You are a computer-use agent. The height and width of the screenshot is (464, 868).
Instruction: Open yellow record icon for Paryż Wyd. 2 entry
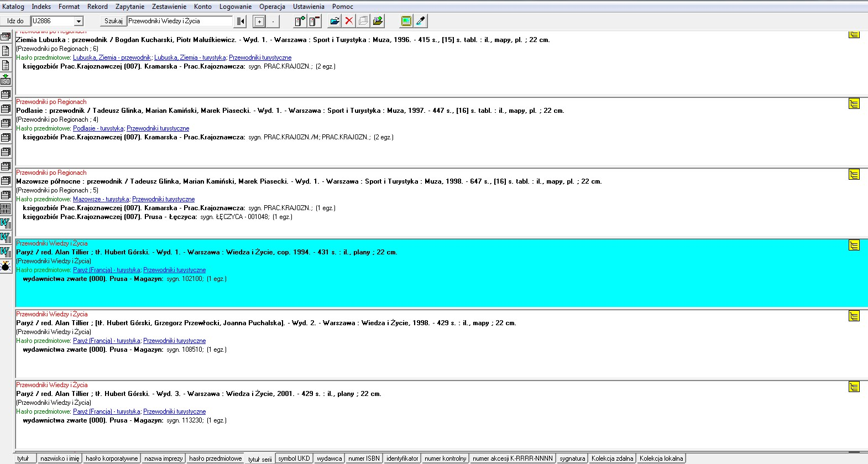point(854,316)
